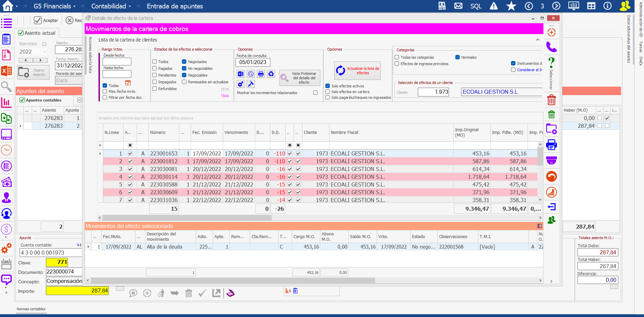The width and height of the screenshot is (644, 317).
Task: Enable the Pagados checkbox
Action: (x=155, y=68)
